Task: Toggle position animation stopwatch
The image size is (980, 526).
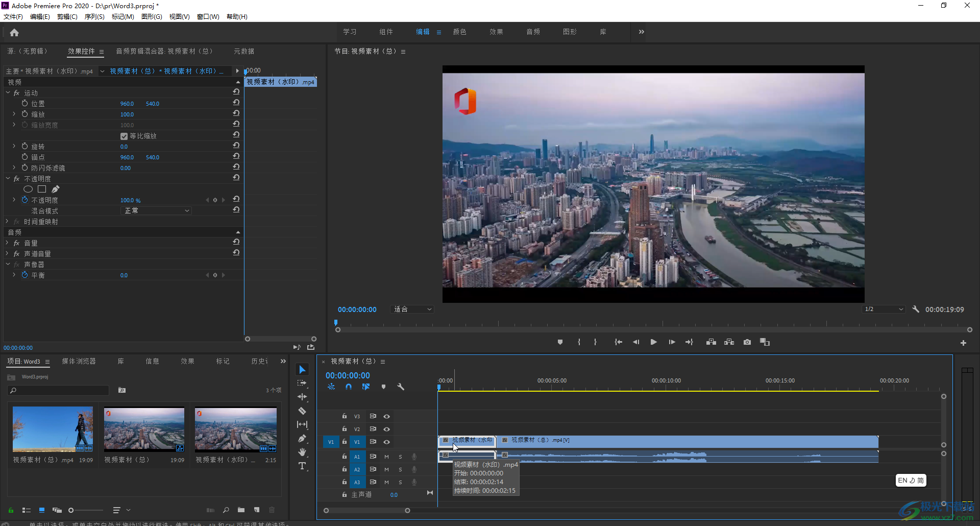Action: coord(24,103)
